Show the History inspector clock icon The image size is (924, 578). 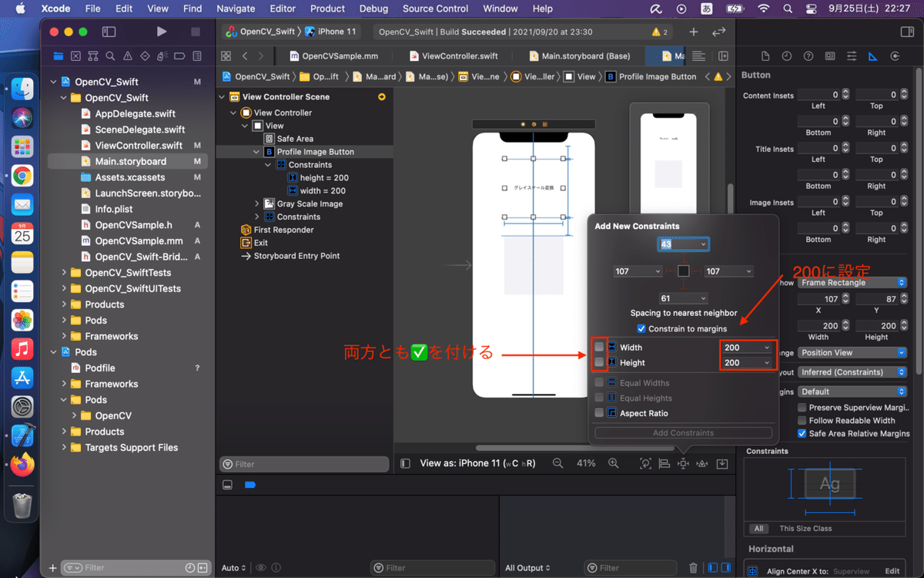point(786,56)
